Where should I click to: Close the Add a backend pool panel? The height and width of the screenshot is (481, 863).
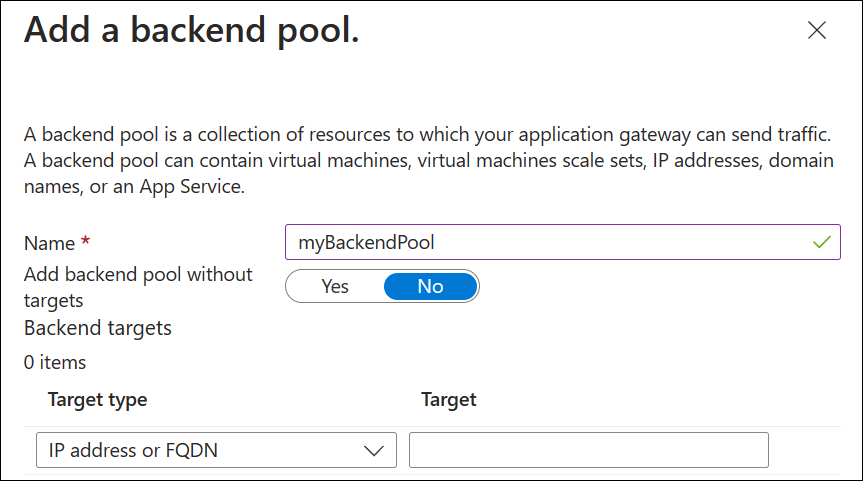(817, 31)
